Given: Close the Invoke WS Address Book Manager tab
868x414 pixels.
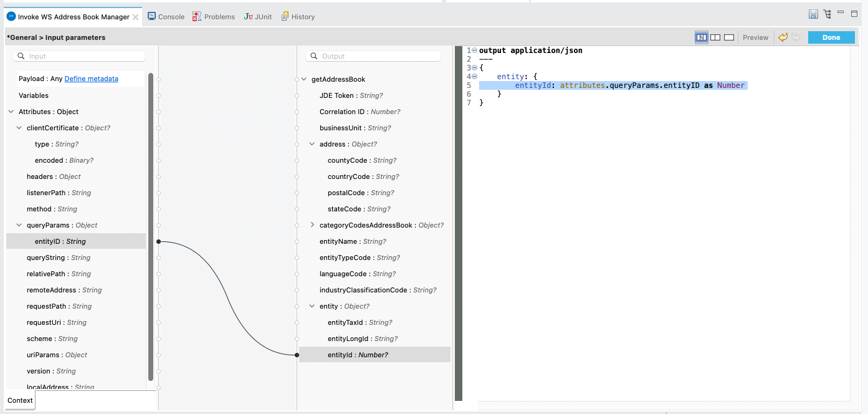Looking at the screenshot, I should (x=136, y=17).
